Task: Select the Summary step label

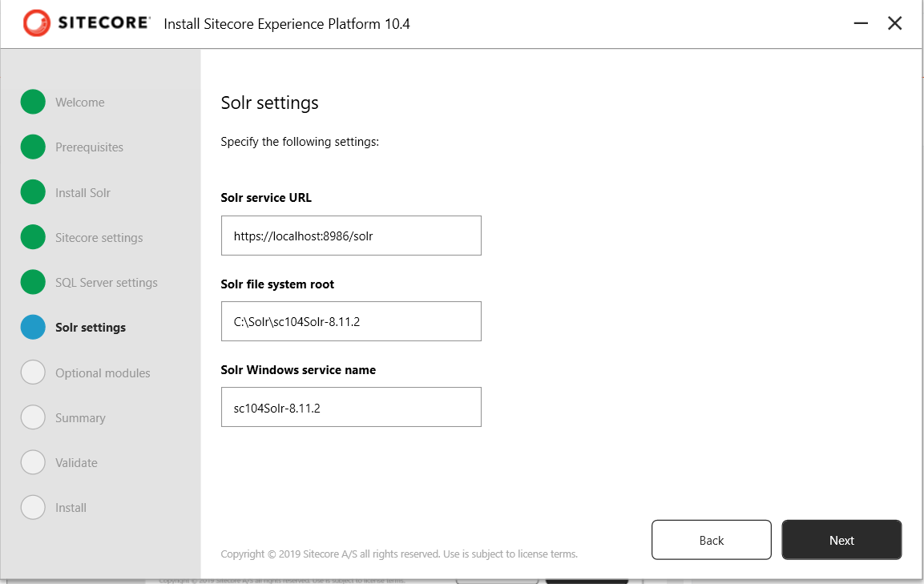Action: coord(80,418)
